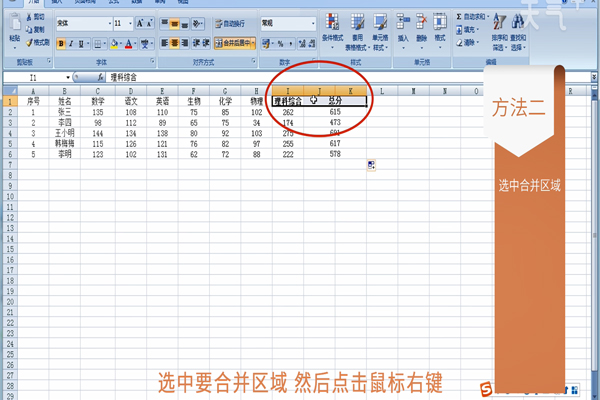Image resolution: width=600 pixels, height=400 pixels.
Task: Apply the red font color A
Action: point(129,44)
